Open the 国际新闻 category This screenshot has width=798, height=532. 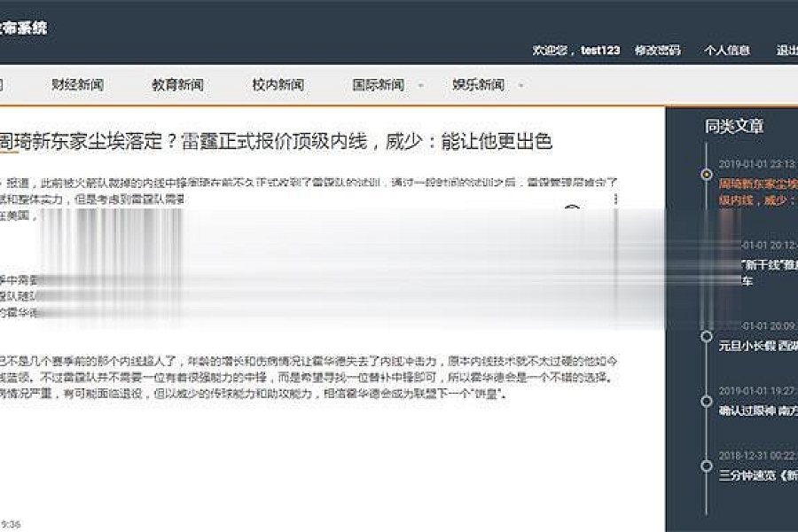click(x=378, y=84)
